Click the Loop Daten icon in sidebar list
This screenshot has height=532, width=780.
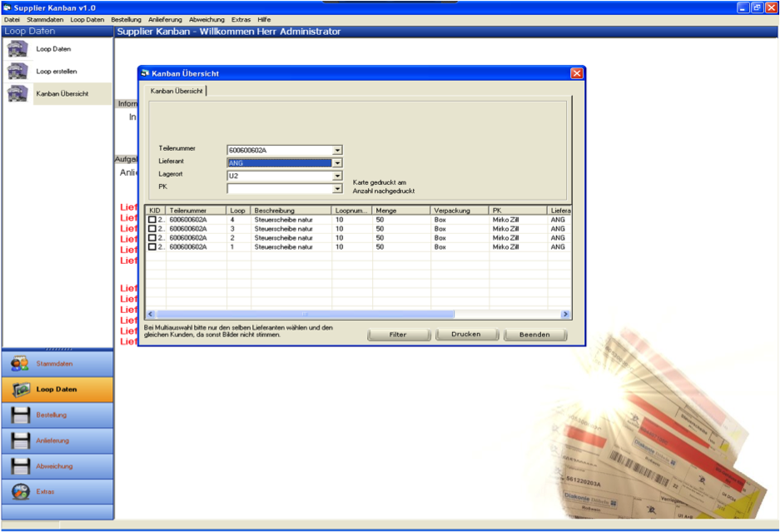click(17, 49)
